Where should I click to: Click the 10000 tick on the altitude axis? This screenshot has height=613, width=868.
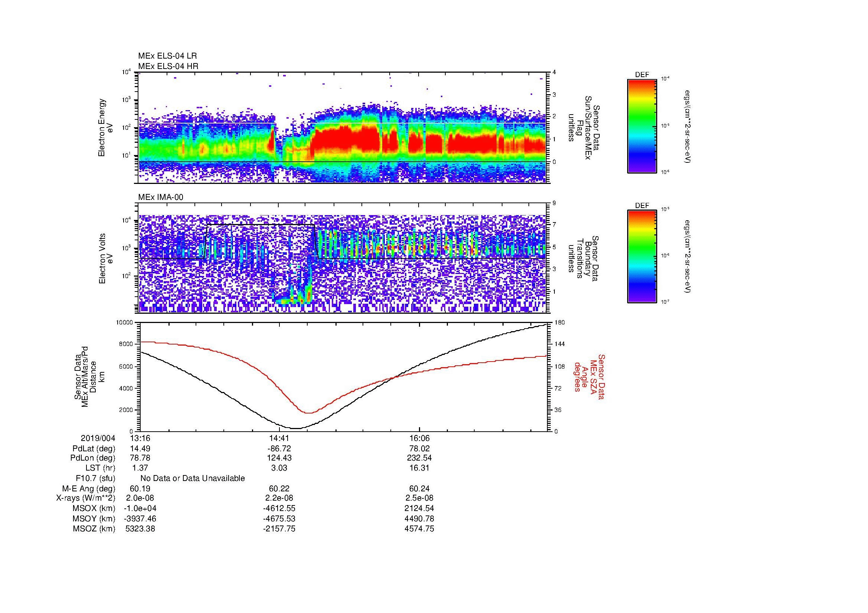[x=125, y=323]
